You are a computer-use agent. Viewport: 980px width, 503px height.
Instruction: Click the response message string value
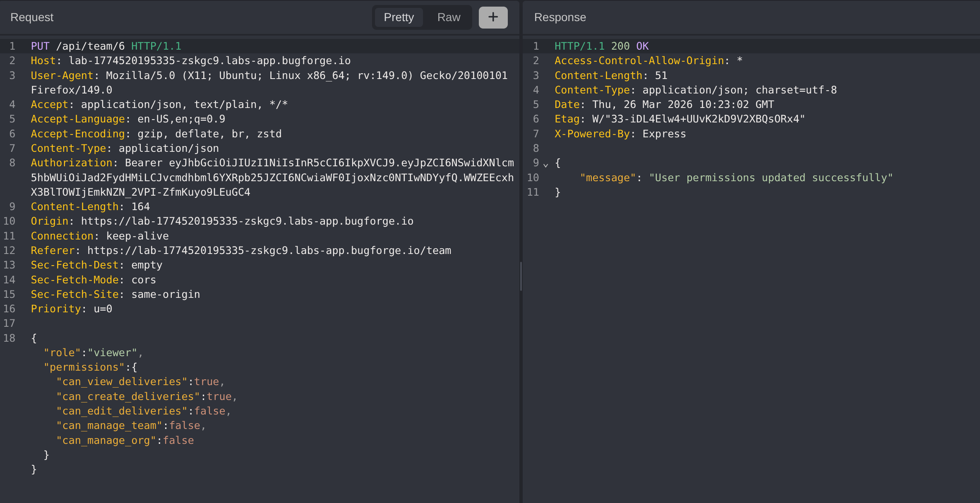pyautogui.click(x=771, y=178)
